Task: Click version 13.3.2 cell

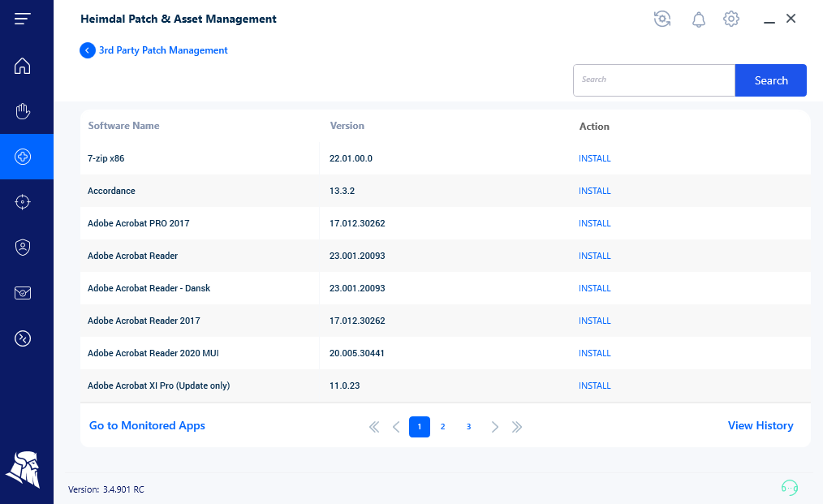Action: coord(343,191)
